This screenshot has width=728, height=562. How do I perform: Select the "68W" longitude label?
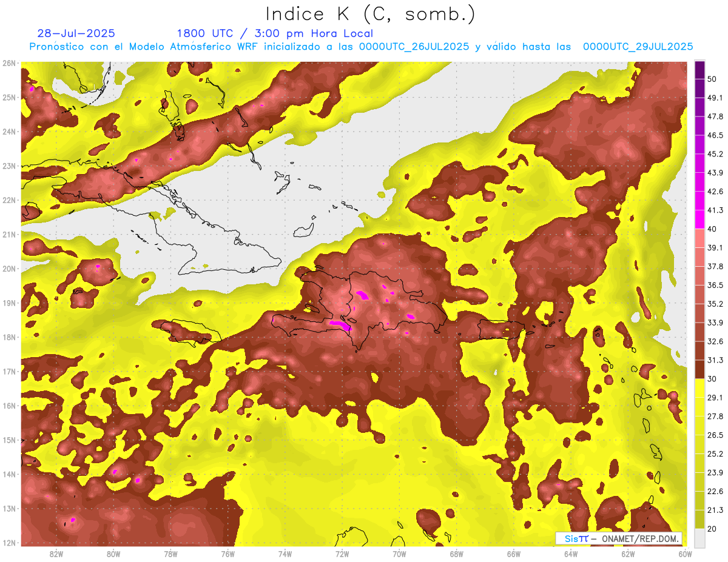[457, 554]
